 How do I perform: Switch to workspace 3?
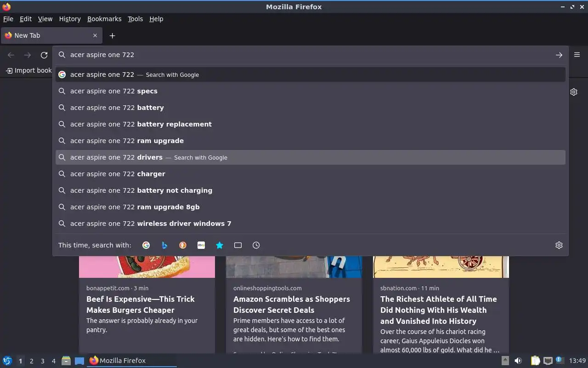42,361
